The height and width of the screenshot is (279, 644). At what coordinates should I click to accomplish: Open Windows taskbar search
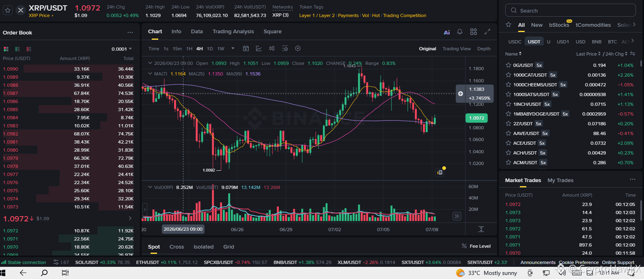pyautogui.click(x=44, y=273)
